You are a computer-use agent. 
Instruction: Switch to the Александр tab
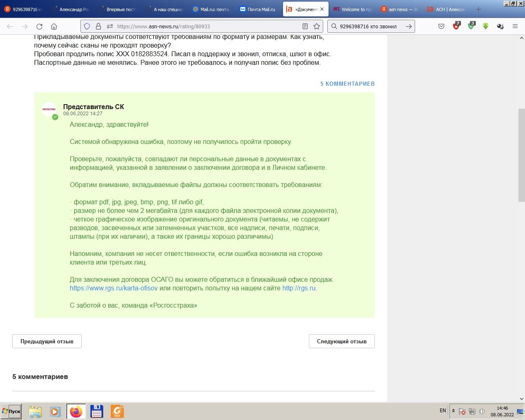coord(71,9)
